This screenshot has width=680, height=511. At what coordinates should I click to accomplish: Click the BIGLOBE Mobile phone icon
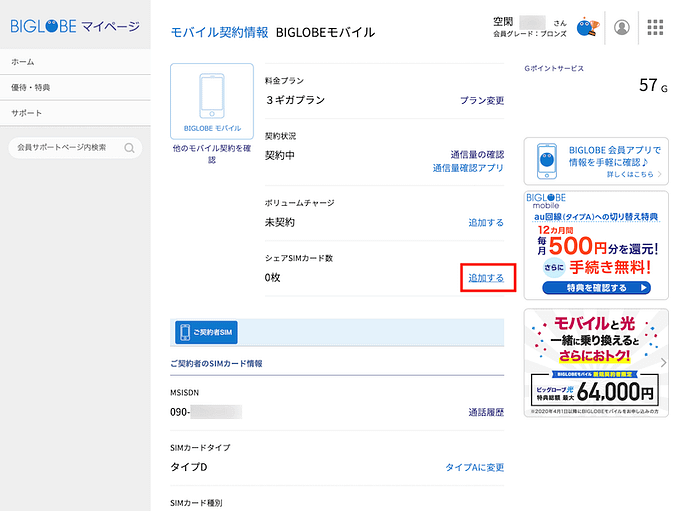212,99
